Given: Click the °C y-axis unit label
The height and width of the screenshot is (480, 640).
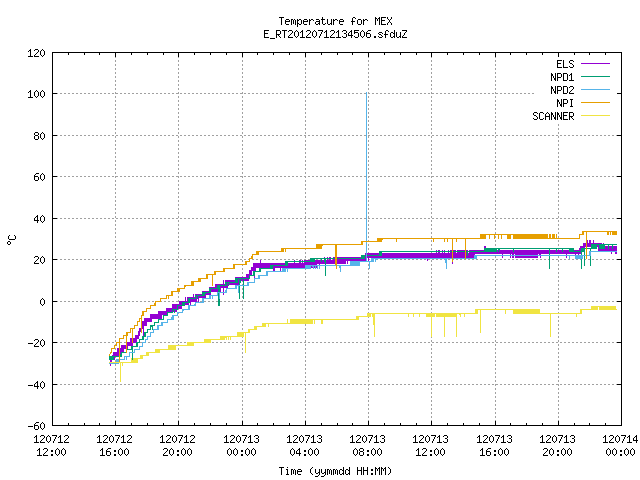Looking at the screenshot, I should [11, 240].
